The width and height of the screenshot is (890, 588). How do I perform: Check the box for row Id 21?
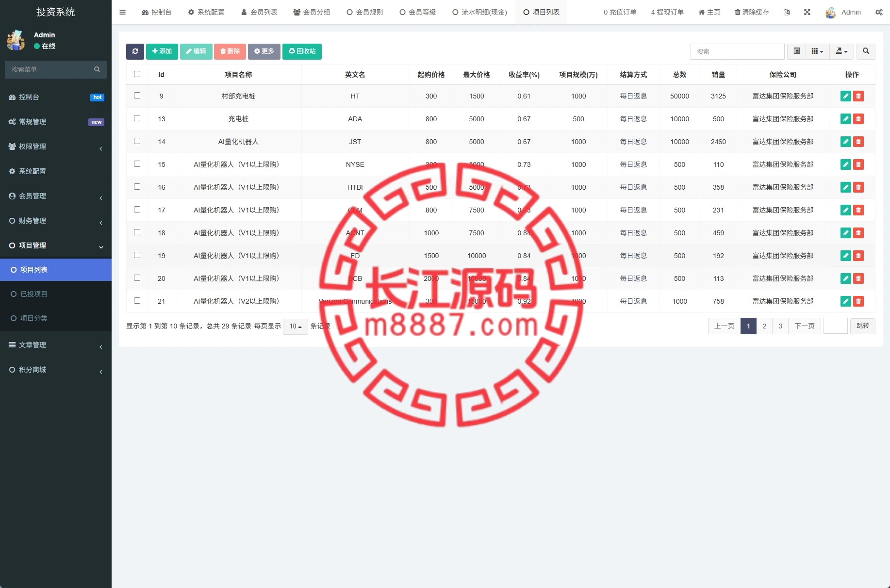click(137, 301)
